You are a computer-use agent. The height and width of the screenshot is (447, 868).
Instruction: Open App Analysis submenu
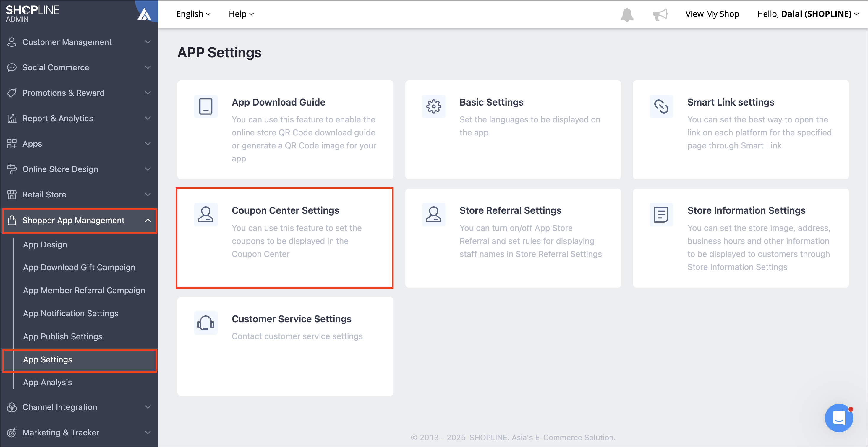(48, 382)
